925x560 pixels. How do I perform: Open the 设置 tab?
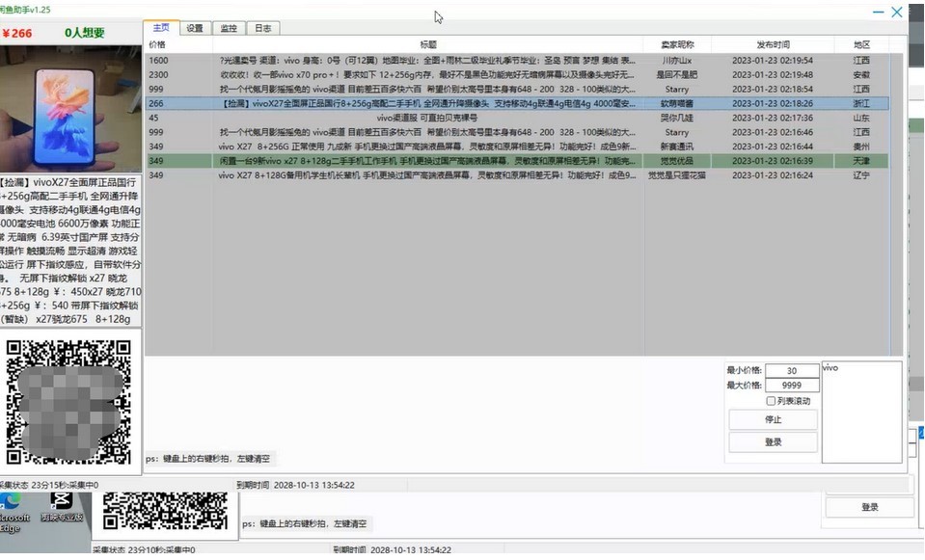tap(195, 28)
